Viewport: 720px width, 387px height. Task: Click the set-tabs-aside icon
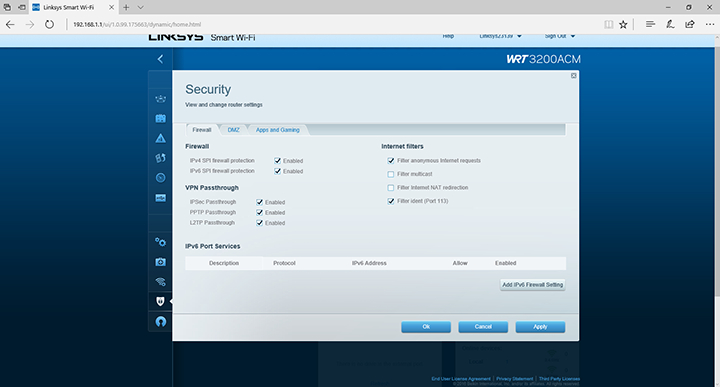(x=22, y=7)
